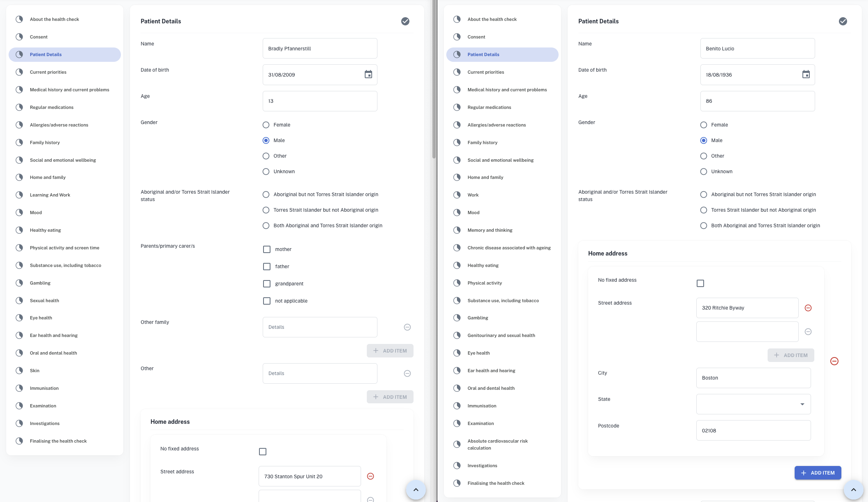
Task: Open About the health check in left sidebar
Action: (65, 19)
